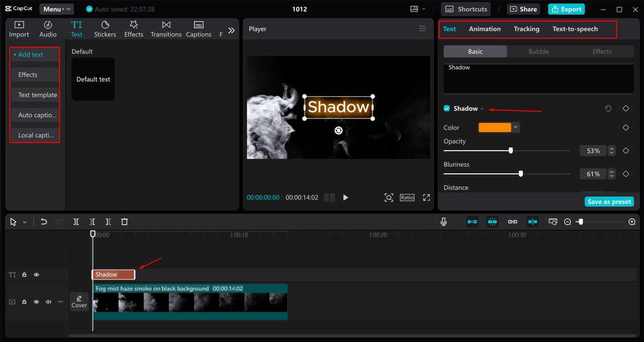This screenshot has height=342, width=644.
Task: Click the Bluriness 61% value field
Action: click(x=594, y=174)
